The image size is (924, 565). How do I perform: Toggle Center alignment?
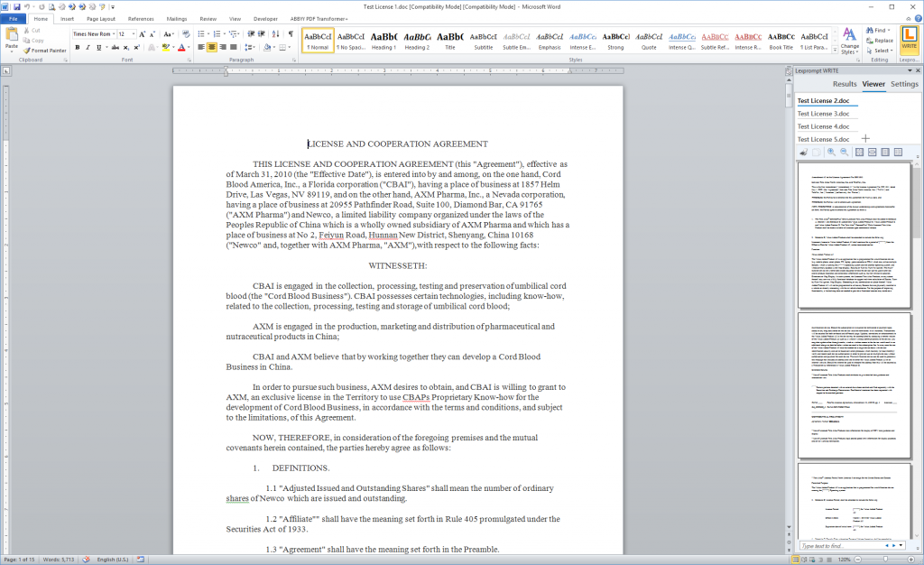pyautogui.click(x=211, y=47)
